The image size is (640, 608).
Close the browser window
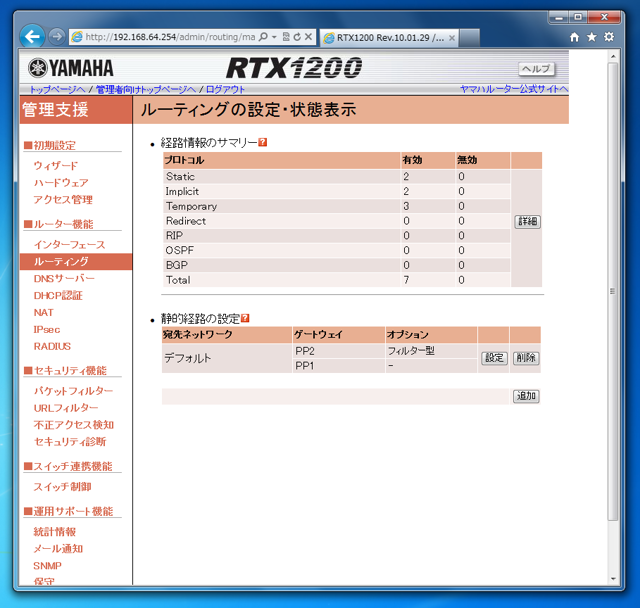tap(604, 17)
